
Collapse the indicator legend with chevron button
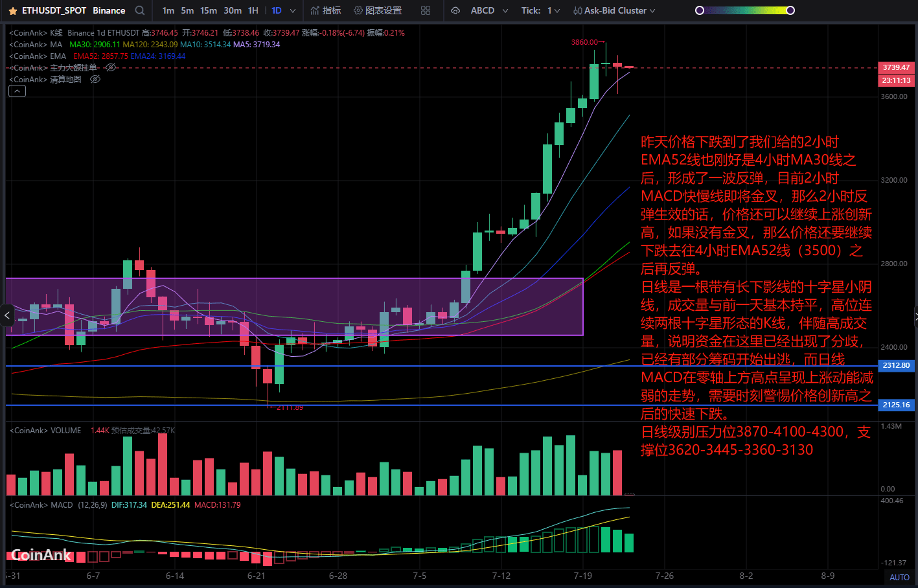(x=17, y=91)
